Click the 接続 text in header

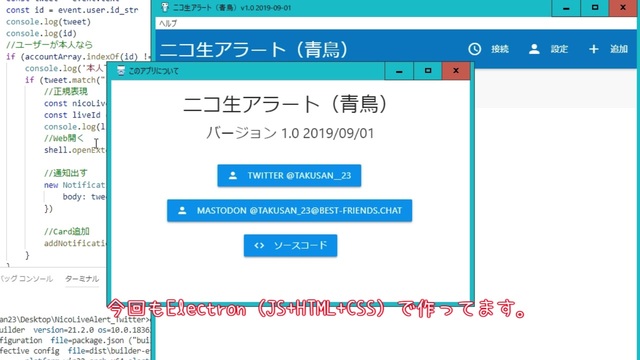[x=500, y=49]
